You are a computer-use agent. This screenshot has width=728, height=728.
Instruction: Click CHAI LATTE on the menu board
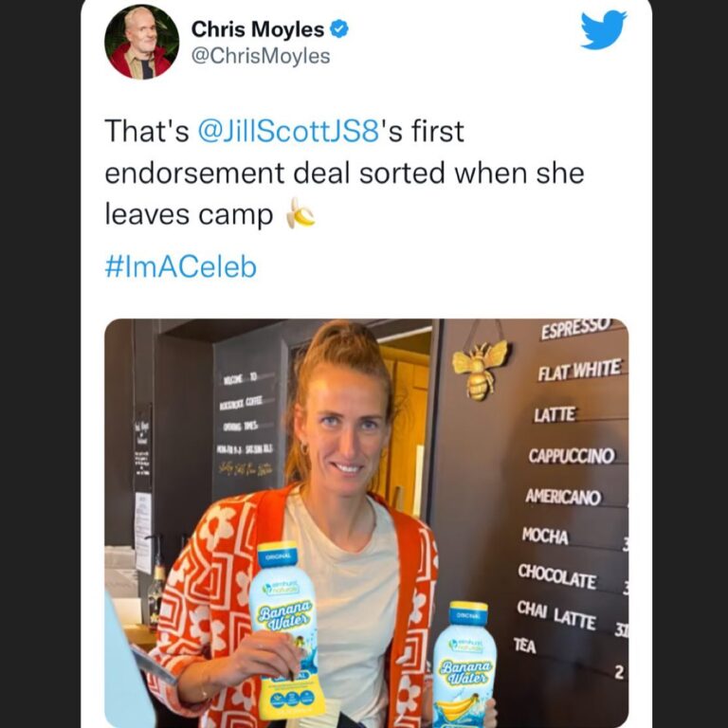pos(556,614)
